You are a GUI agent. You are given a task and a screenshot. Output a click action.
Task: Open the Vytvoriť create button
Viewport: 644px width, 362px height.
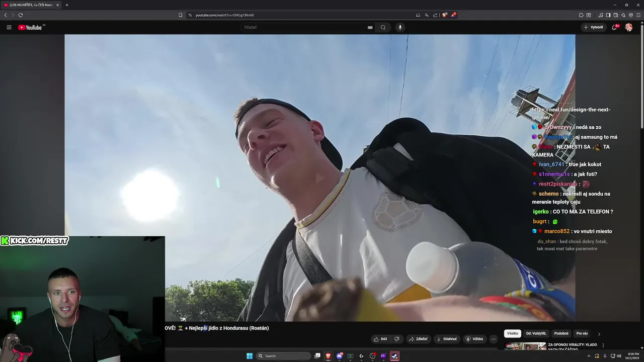593,27
